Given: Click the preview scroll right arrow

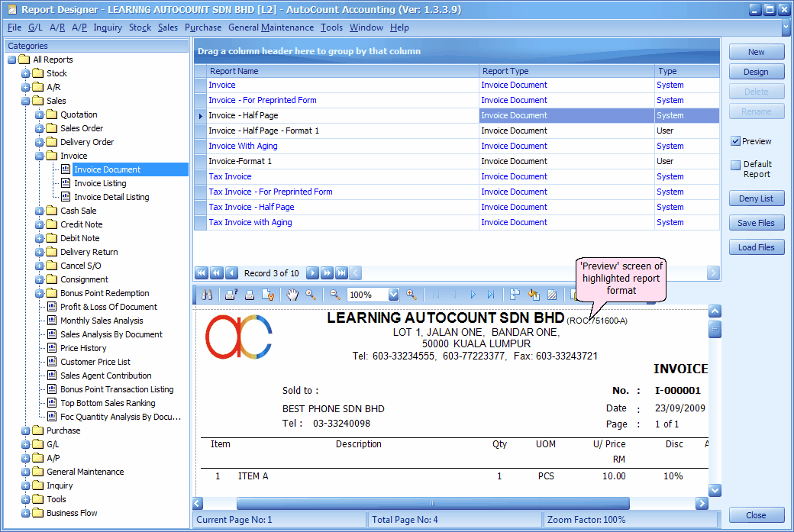Looking at the screenshot, I should (x=702, y=503).
